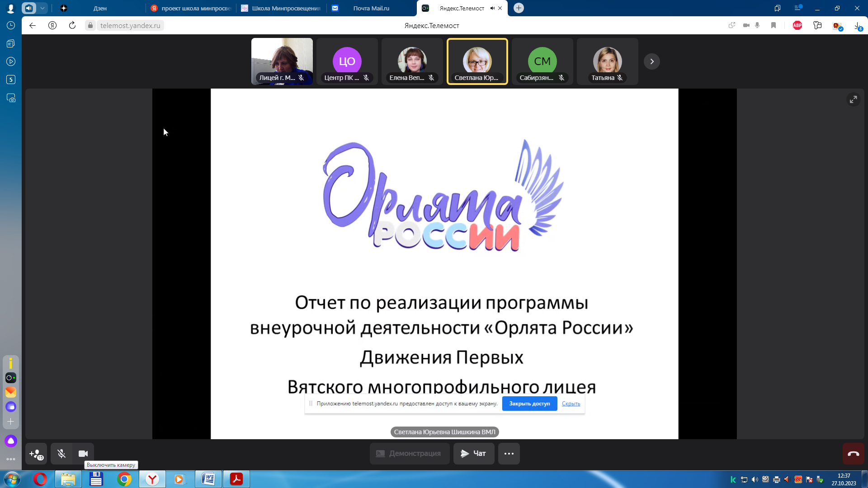Click the Yandex home icon in toolbar

52,25
